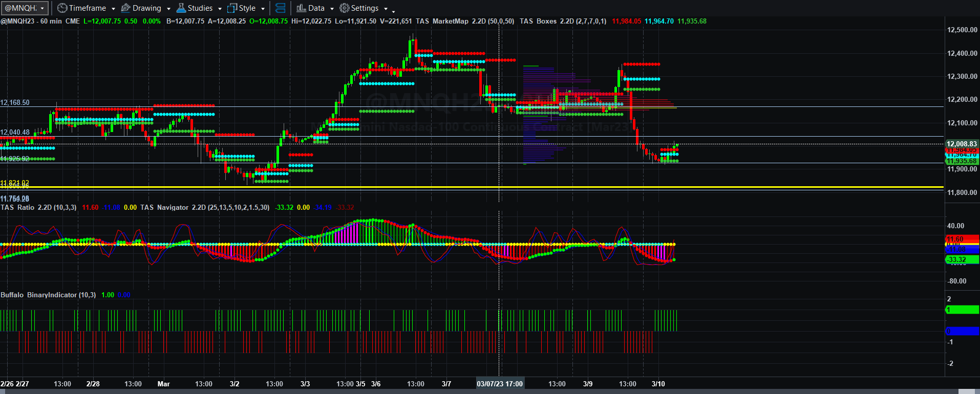This screenshot has width=980, height=394.
Task: Open the toolbar overflow arrow after Settings
Action: point(393,10)
